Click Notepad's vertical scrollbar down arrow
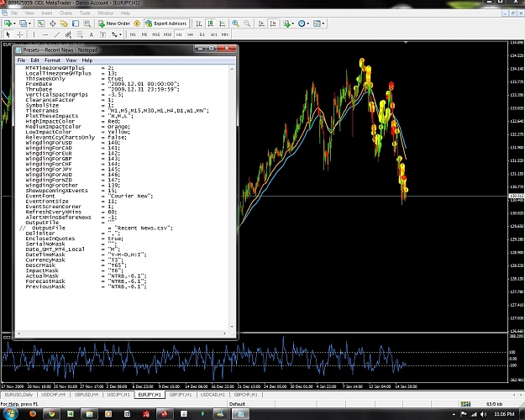The width and height of the screenshot is (525, 420). (232, 327)
